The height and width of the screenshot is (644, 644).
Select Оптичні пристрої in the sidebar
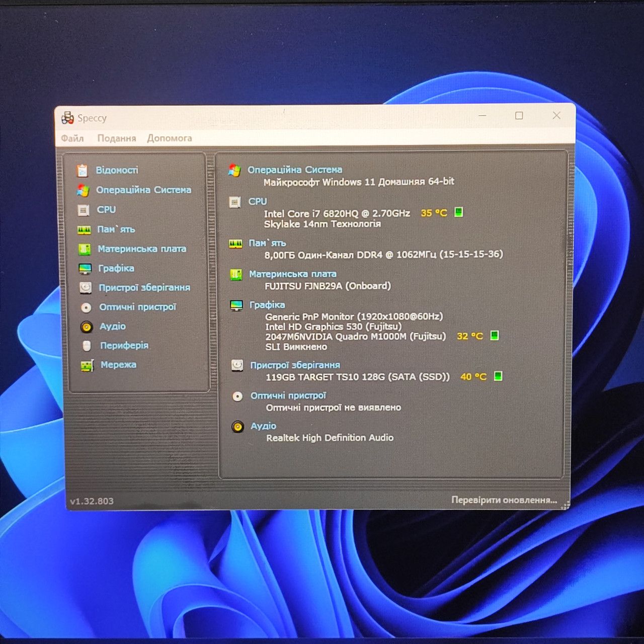[x=137, y=307]
